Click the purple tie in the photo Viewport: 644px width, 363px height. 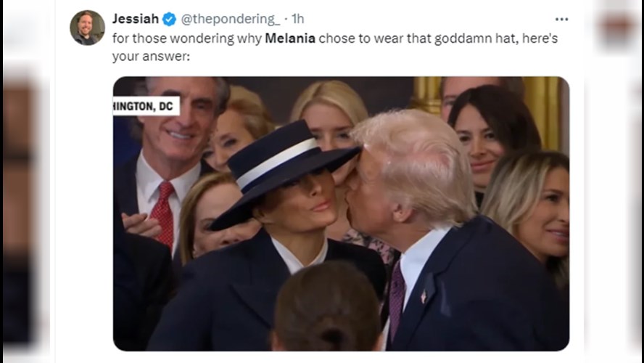[x=396, y=300]
